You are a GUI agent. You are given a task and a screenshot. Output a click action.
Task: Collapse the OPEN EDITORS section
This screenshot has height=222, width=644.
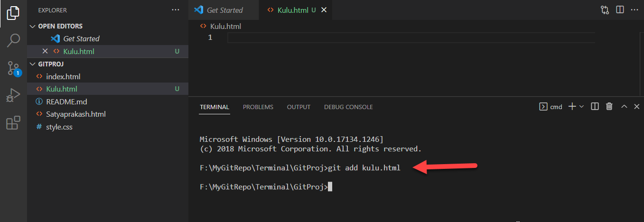[x=33, y=26]
